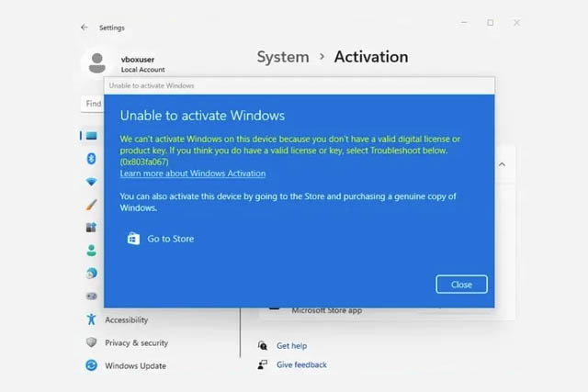Open Gaming via controller icon

coord(91,296)
